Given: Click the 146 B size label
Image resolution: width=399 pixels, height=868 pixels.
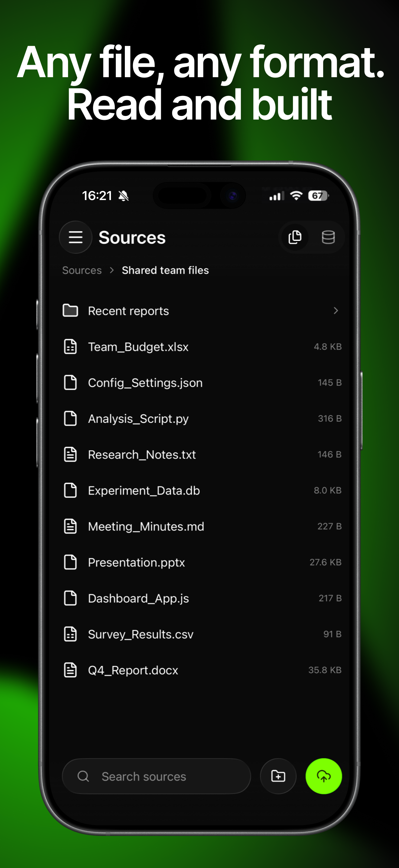Looking at the screenshot, I should pos(330,455).
